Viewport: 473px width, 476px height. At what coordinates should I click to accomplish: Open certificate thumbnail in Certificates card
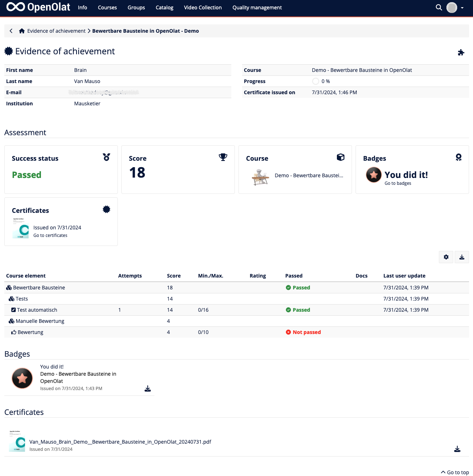20,228
